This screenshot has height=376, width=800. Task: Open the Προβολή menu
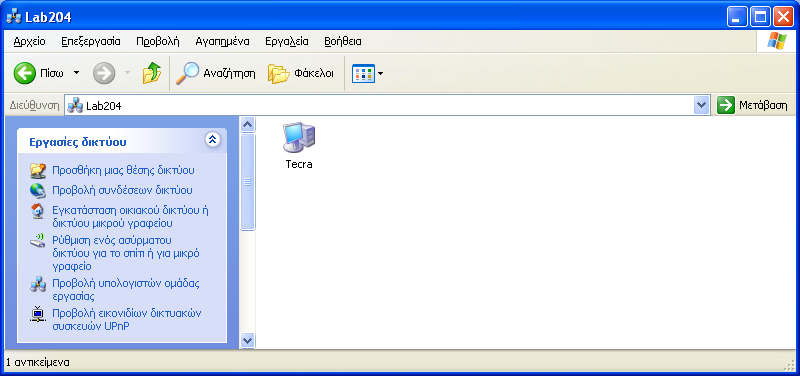point(158,42)
